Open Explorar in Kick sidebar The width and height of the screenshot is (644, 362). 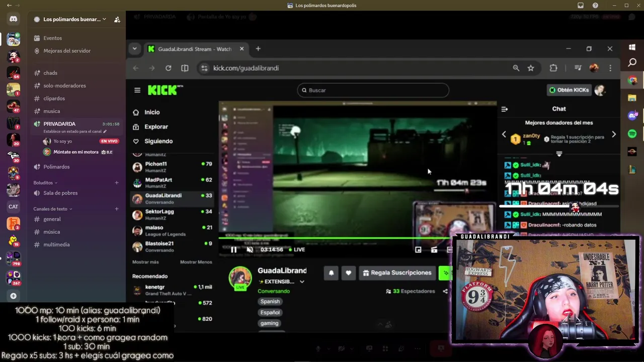click(156, 127)
